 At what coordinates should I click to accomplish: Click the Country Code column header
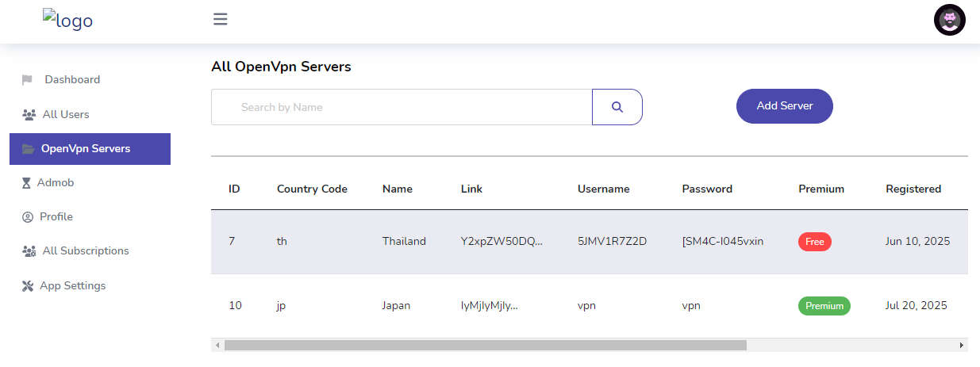click(312, 189)
